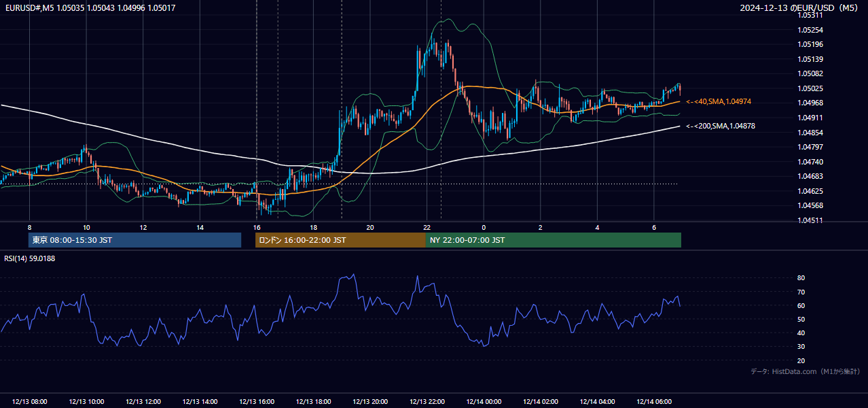Click the 12/13 18:00 time axis label
Image resolution: width=868 pixels, height=408 pixels.
(x=313, y=402)
